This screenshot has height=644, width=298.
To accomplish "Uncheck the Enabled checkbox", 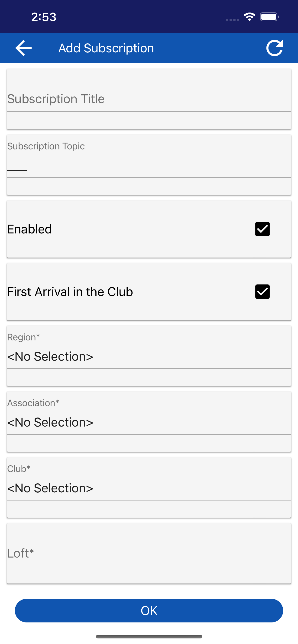I will click(x=262, y=229).
